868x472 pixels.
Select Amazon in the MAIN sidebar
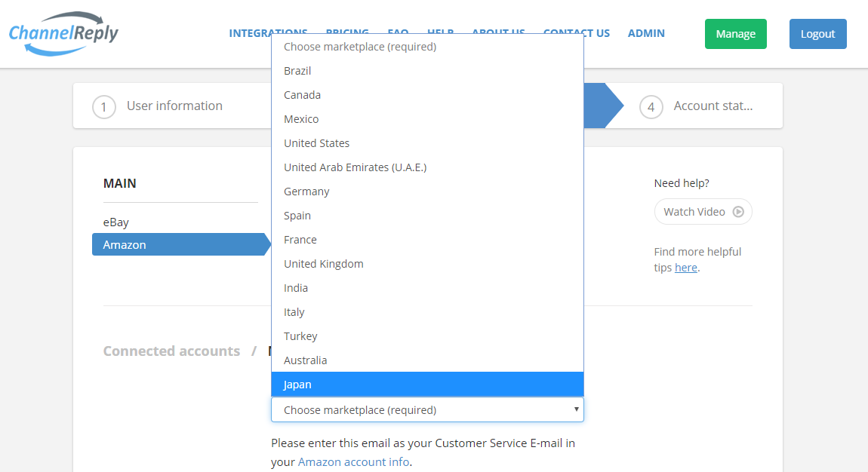pyautogui.click(x=181, y=244)
